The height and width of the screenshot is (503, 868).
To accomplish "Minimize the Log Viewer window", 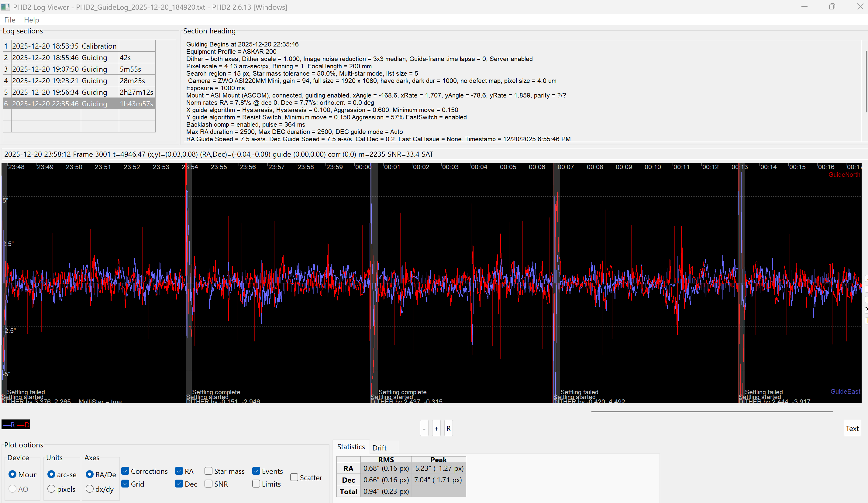I will (804, 7).
